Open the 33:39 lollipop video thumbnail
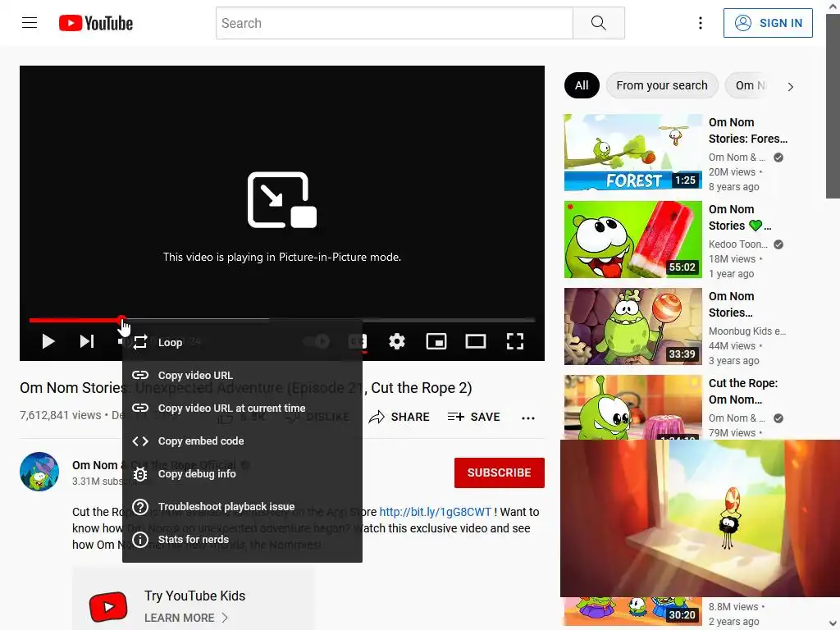The image size is (840, 630). tap(632, 326)
